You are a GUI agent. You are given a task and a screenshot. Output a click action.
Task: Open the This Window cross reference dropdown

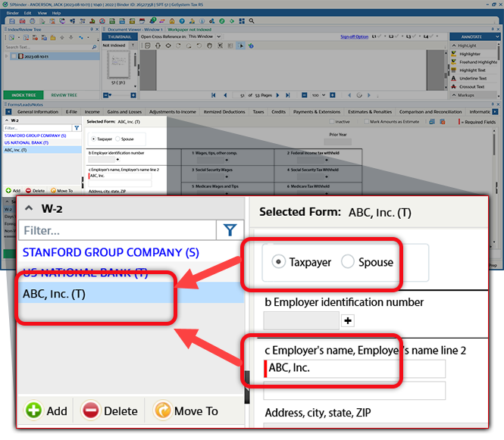[218, 36]
